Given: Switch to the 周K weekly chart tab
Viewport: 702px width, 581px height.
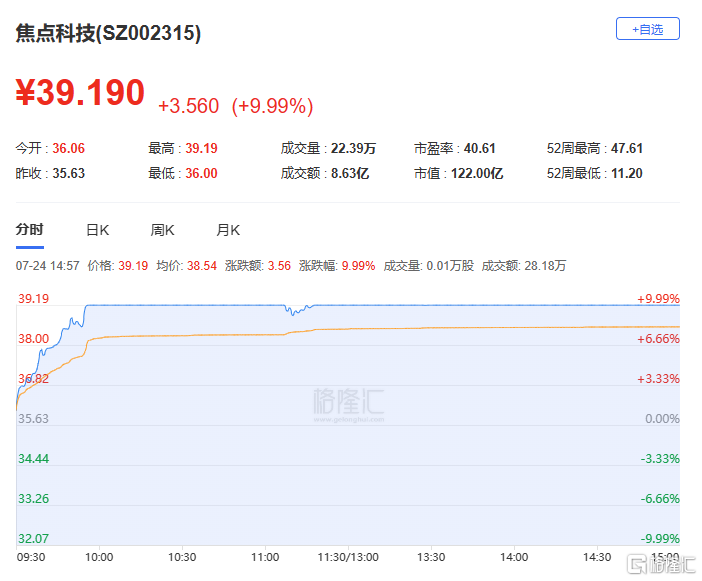Looking at the screenshot, I should pos(163,230).
